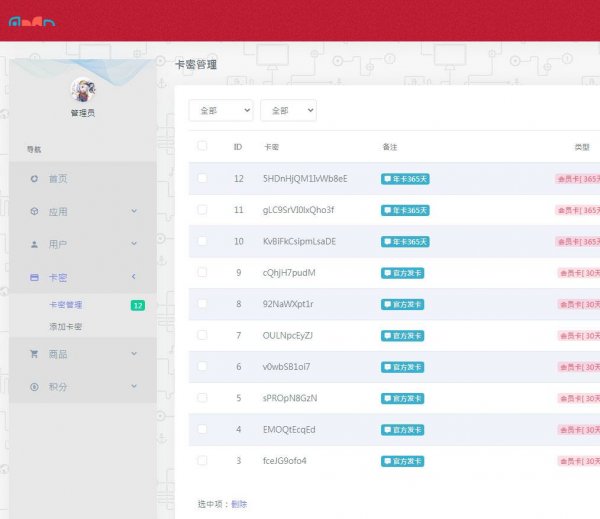Screen dimensions: 600x519
Task: Check the box for row ID 5
Action: pyautogui.click(x=202, y=398)
